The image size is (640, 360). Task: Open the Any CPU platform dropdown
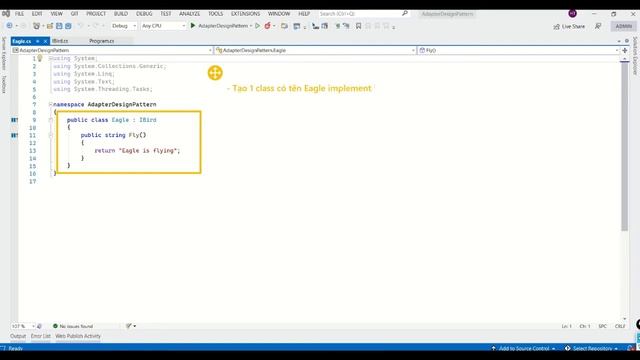tap(163, 26)
